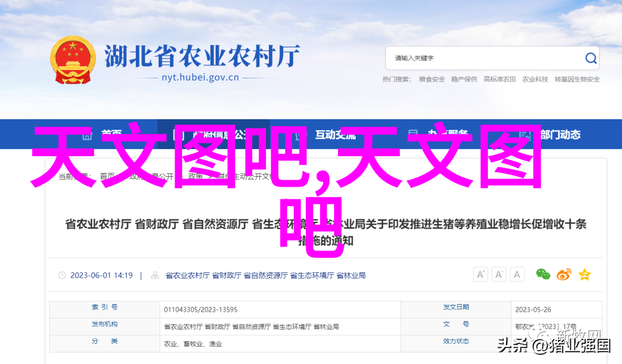The width and height of the screenshot is (622, 364).
Task: Click the index number 011043305/2023-13595
Action: pos(201,310)
